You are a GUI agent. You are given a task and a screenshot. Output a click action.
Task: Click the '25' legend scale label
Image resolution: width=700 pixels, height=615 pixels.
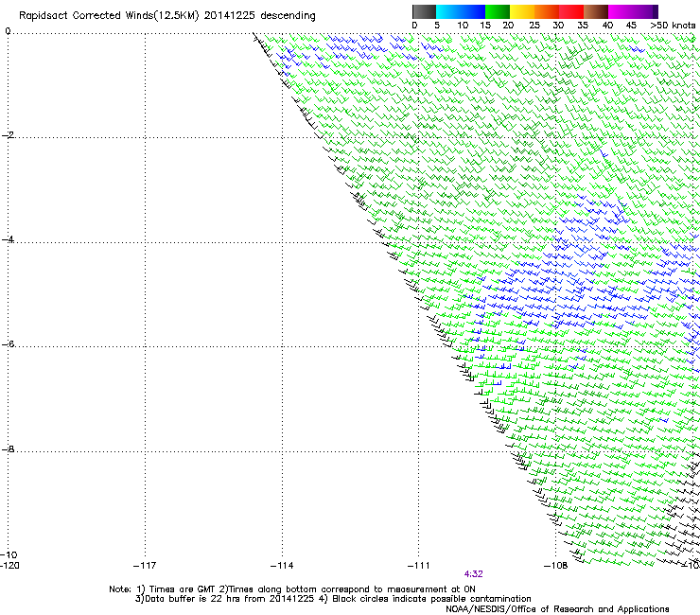point(534,26)
